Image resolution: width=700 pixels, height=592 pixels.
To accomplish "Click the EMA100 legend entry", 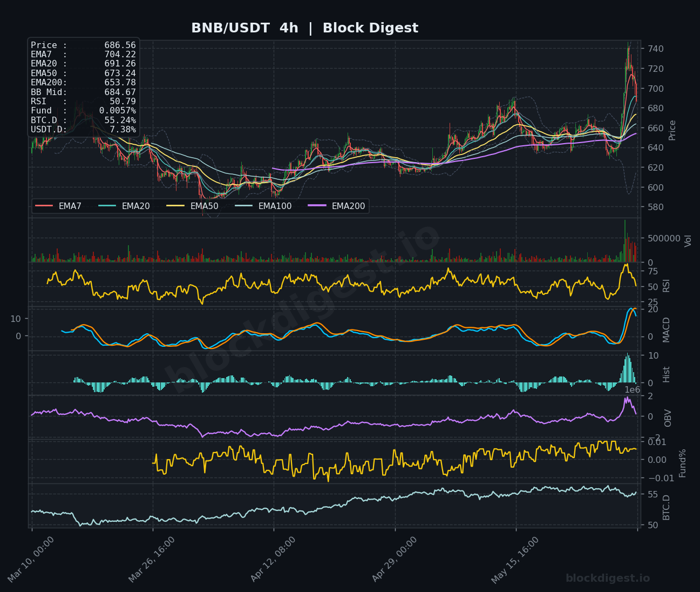I will click(263, 206).
